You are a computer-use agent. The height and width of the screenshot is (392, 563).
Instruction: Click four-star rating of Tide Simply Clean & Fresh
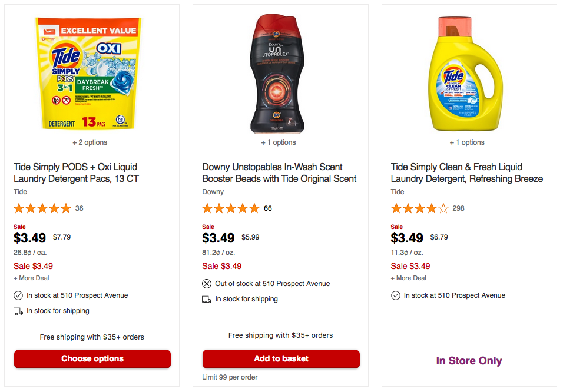[419, 208]
